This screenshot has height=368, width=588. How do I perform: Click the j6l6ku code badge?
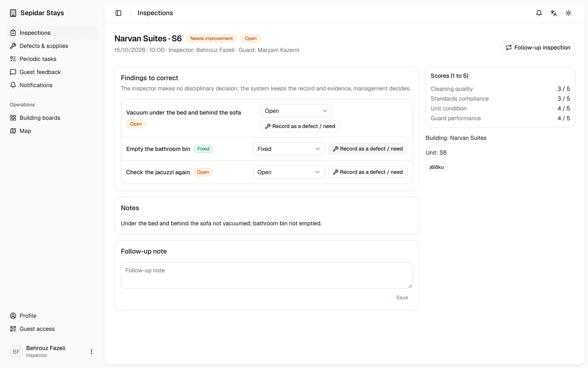tap(436, 167)
